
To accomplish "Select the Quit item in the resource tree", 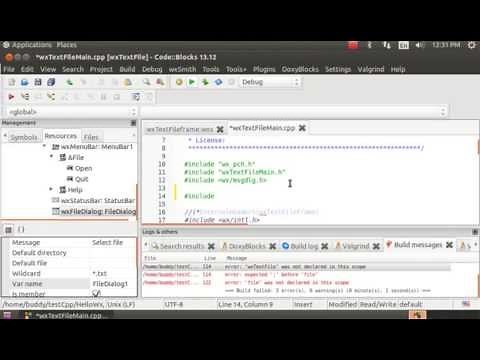I will pos(82,179).
